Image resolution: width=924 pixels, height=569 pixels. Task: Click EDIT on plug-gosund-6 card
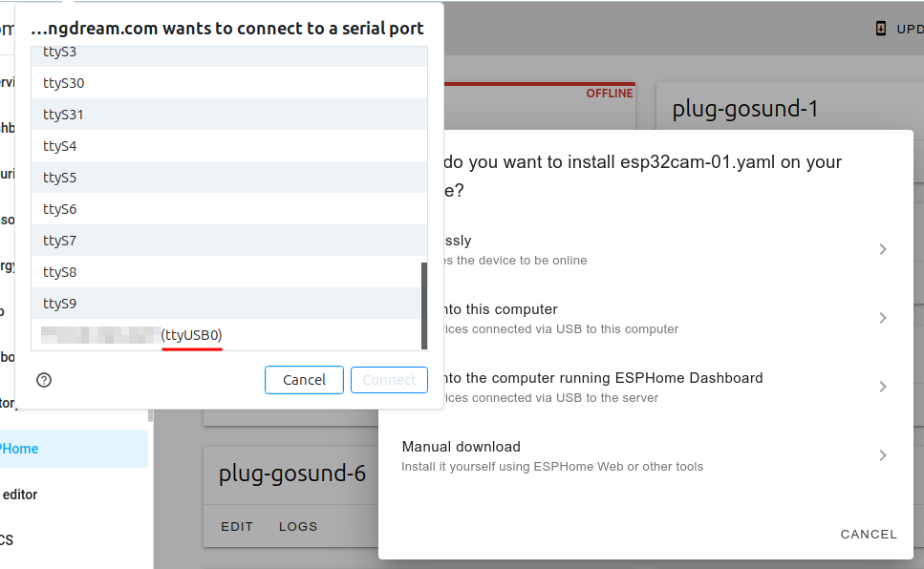(237, 527)
